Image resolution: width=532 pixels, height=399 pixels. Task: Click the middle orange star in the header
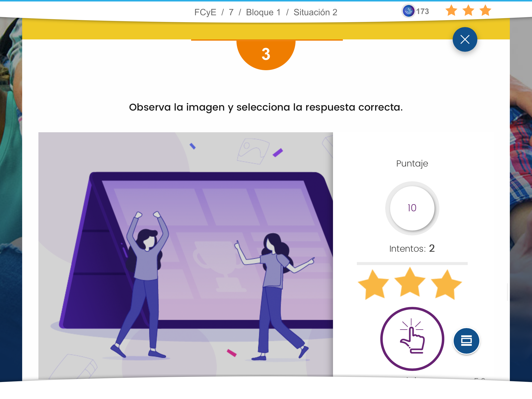pos(468,11)
